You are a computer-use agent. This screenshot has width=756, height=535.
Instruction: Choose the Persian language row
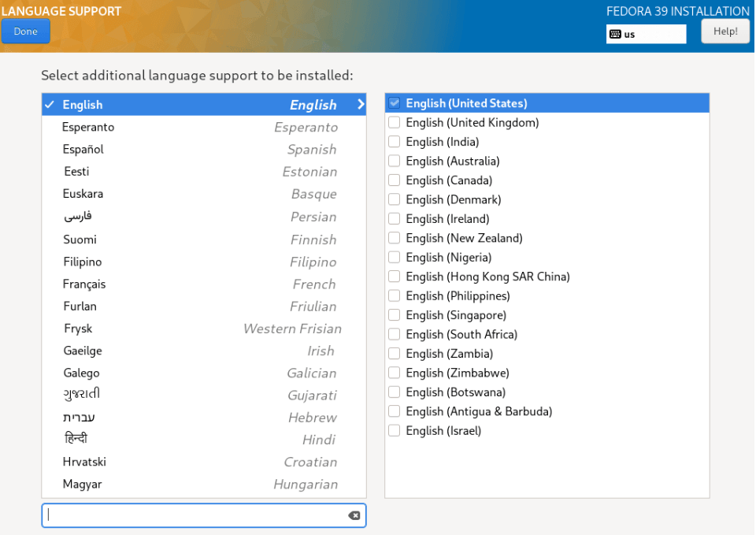click(203, 217)
